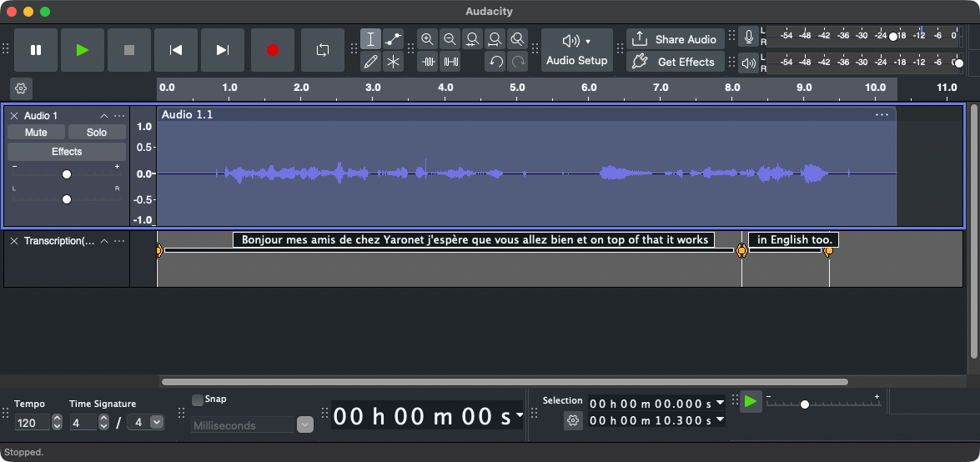This screenshot has height=462, width=980.
Task: Open selection toolbar gear settings
Action: 573,421
